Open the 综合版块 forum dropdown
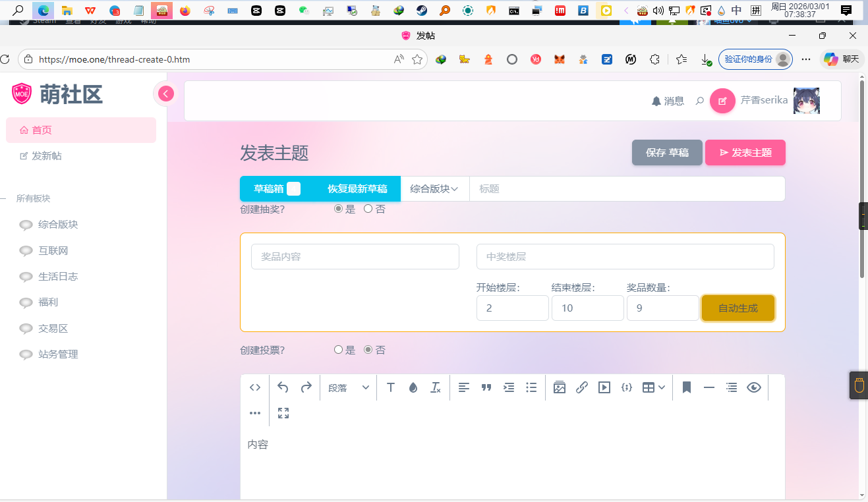The width and height of the screenshot is (868, 502). coord(434,189)
